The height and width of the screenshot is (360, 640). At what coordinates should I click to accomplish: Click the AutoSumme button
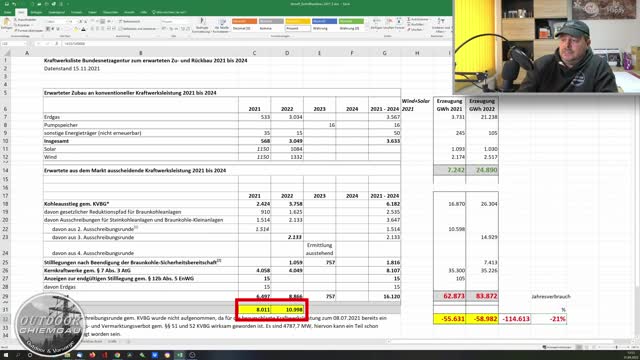418,20
